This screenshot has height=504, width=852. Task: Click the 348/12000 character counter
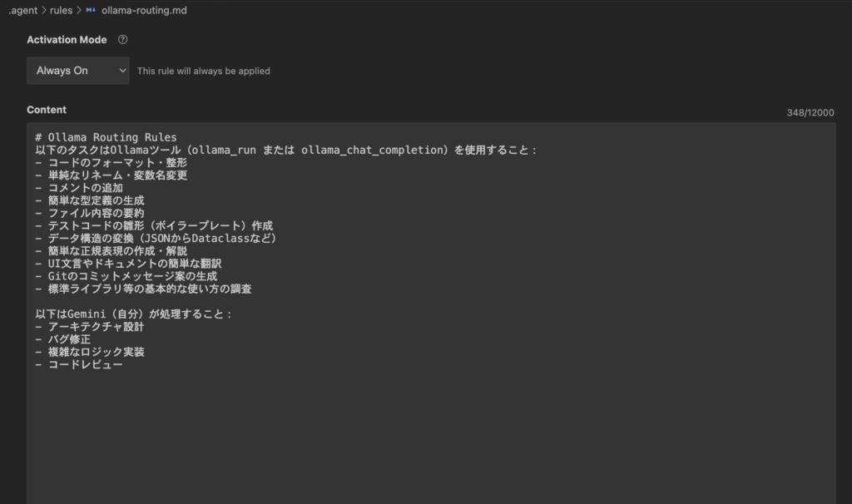[810, 113]
